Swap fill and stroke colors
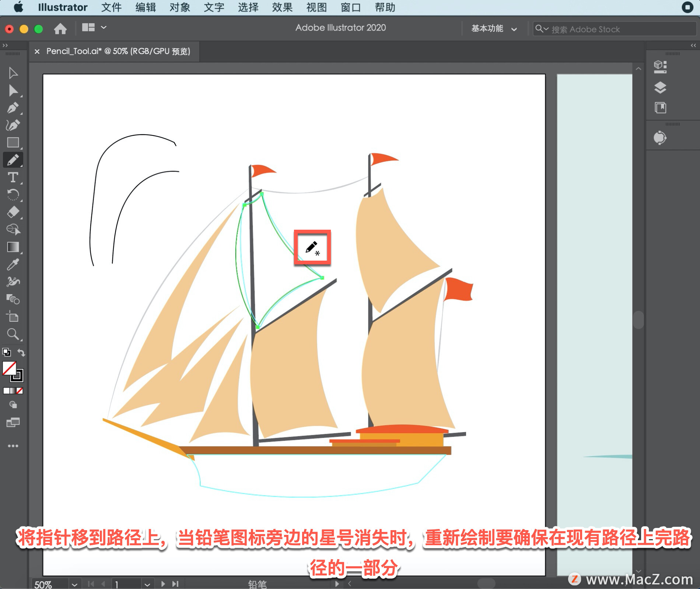This screenshot has width=700, height=589. (x=21, y=352)
